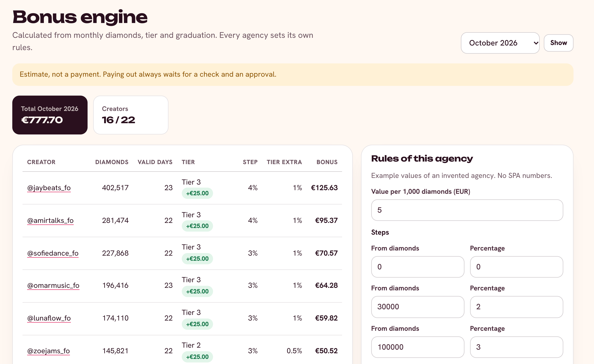Select the @lunaflow_fo creator link
This screenshot has width=594, height=364.
click(x=49, y=318)
